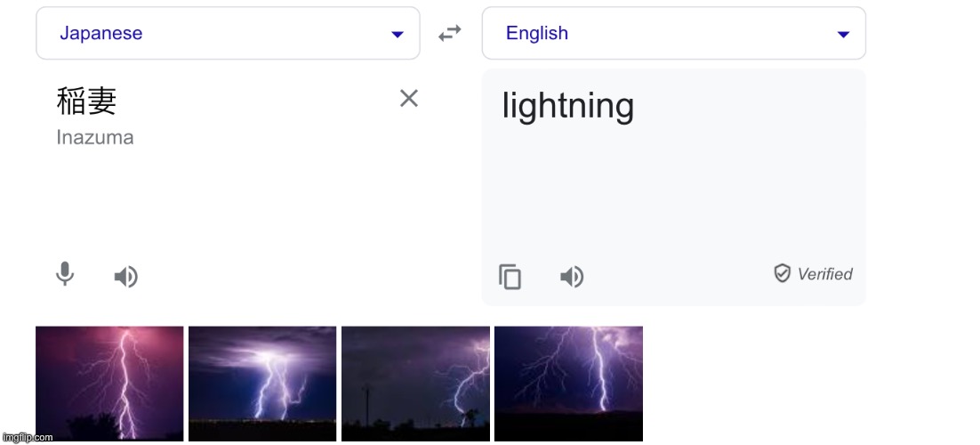
Task: Open the second lightning photo with glowing cloud
Action: [x=262, y=384]
